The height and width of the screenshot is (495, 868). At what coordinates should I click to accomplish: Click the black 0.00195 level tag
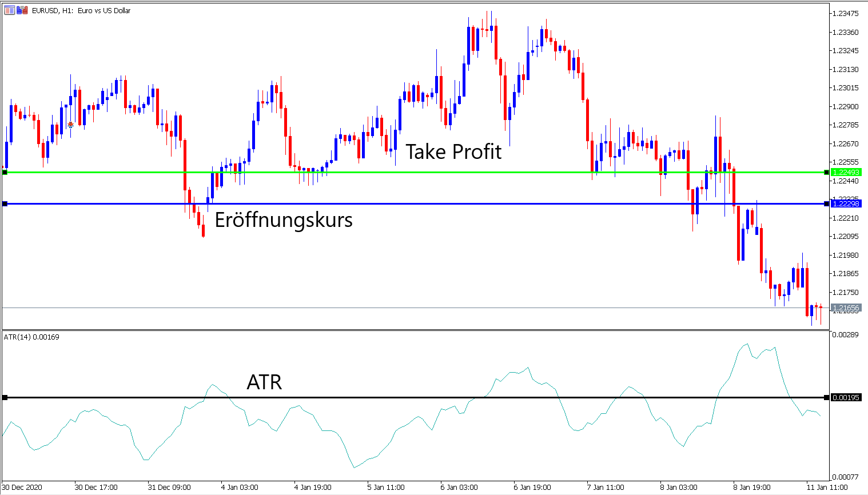846,397
